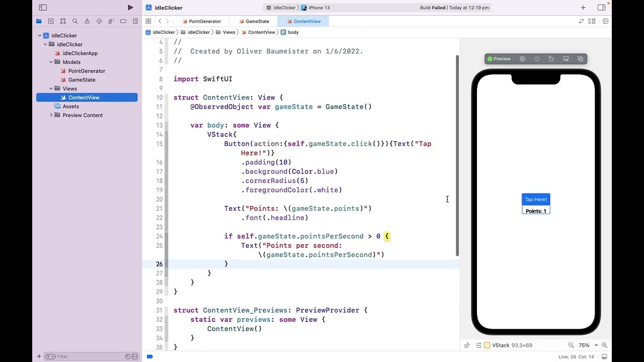The width and height of the screenshot is (644, 362).
Task: Switch to the GameState tab
Action: [254, 21]
